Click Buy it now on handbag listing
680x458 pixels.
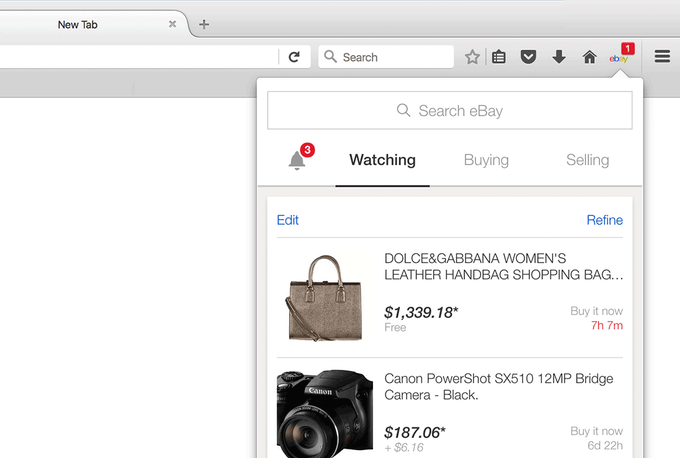pos(596,311)
